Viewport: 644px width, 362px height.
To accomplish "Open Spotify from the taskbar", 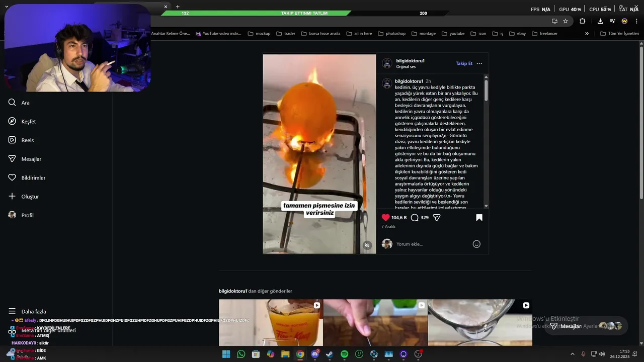I will tap(344, 354).
